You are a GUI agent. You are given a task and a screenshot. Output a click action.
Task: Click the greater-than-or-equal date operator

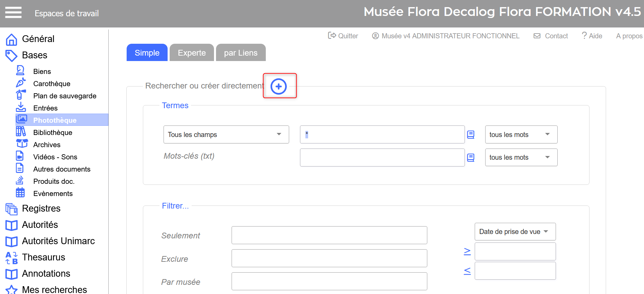point(467,251)
